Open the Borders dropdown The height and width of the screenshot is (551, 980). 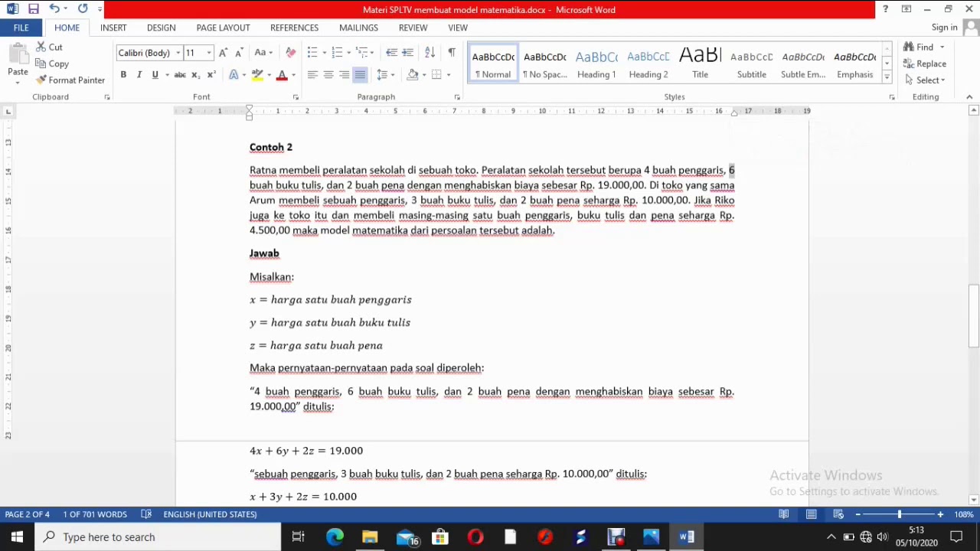click(x=449, y=75)
